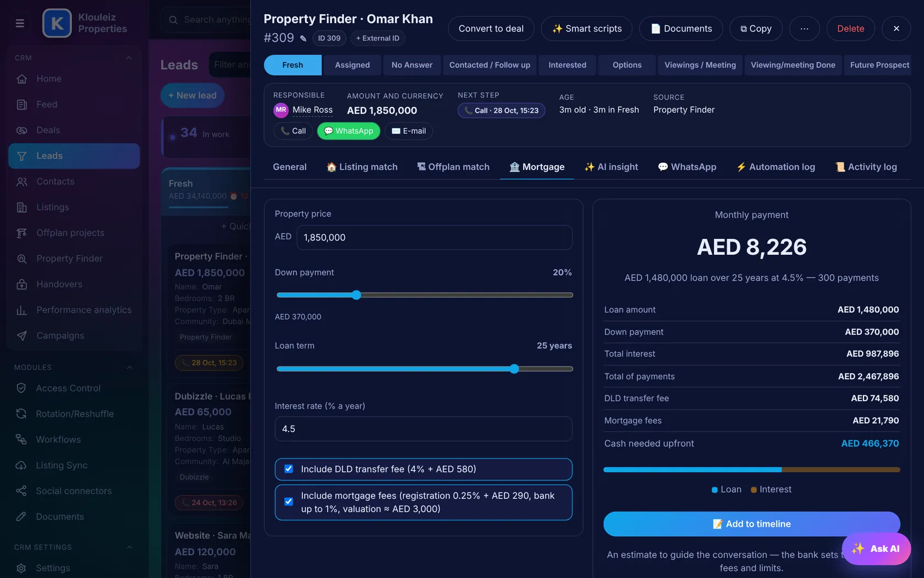Open Handovers in the sidebar
Image resolution: width=924 pixels, height=578 pixels.
click(74, 285)
